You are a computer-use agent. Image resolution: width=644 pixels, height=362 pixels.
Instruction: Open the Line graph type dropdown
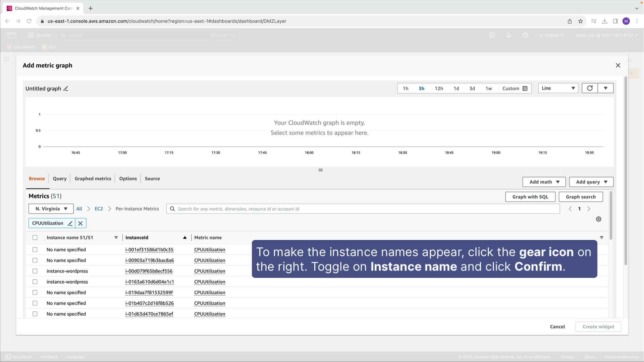click(558, 88)
